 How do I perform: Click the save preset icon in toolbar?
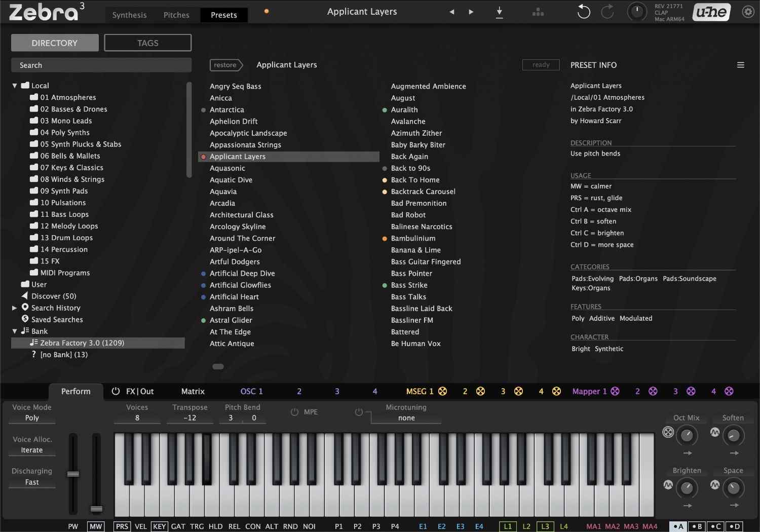[499, 12]
